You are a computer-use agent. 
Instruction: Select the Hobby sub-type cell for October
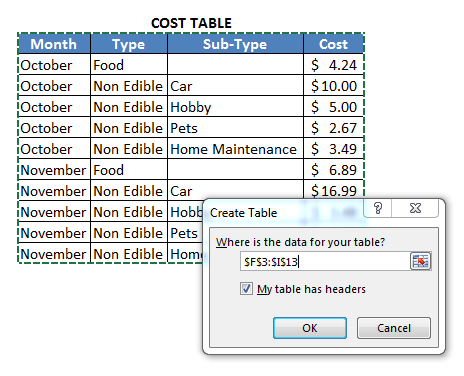[x=235, y=107]
